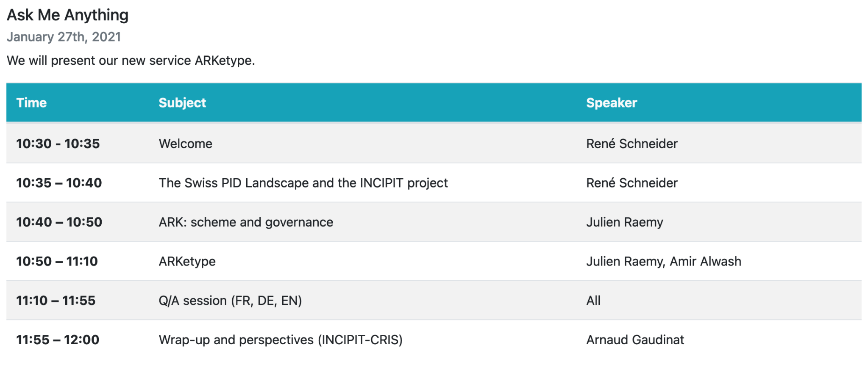This screenshot has width=868, height=365.
Task: Click the "Wrap-up and perspectives" subject cell
Action: click(280, 340)
